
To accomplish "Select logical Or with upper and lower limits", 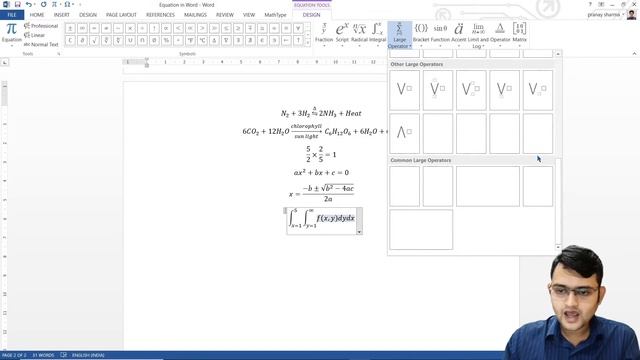I will tap(438, 90).
